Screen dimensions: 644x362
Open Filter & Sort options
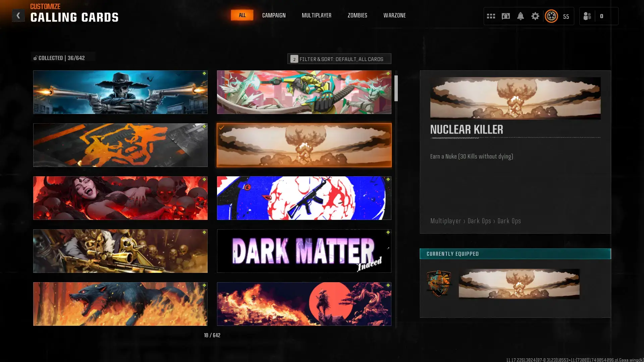(339, 59)
